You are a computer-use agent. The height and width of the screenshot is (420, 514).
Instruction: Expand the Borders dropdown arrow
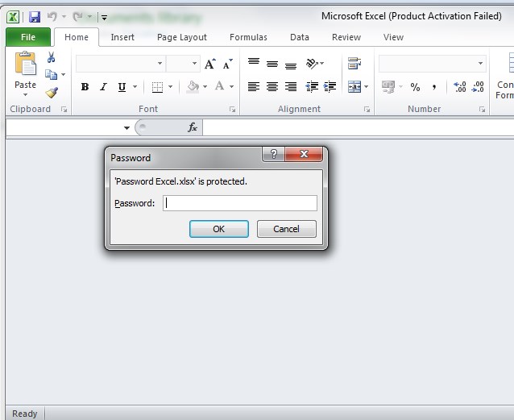[x=171, y=87]
